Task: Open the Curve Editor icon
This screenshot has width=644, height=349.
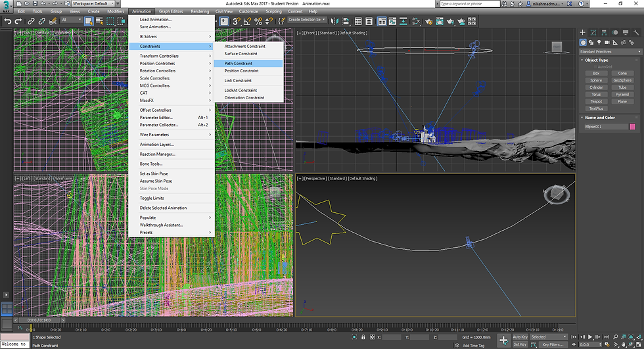Action: point(393,21)
